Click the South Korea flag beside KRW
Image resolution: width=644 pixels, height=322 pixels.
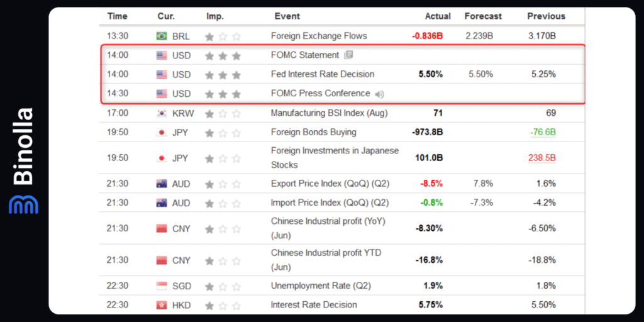click(x=162, y=114)
